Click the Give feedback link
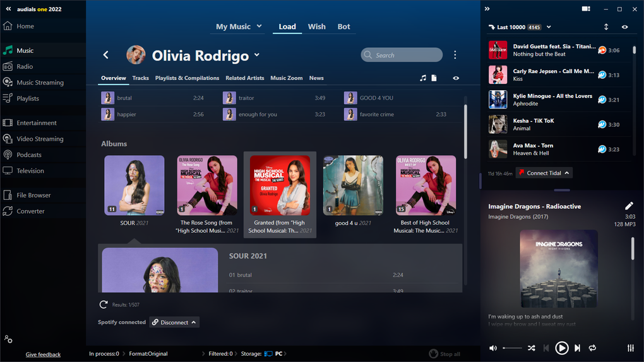Screen dimensions: 644x362 43,354
